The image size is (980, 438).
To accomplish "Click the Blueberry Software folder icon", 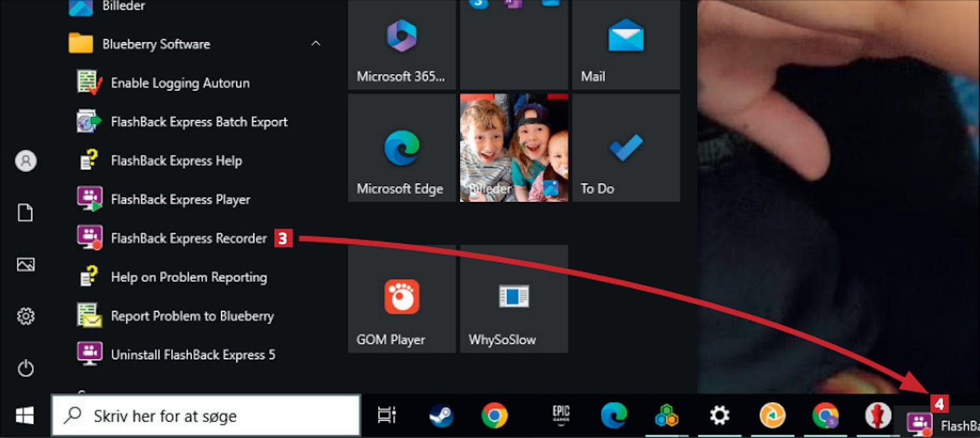I will 81,44.
